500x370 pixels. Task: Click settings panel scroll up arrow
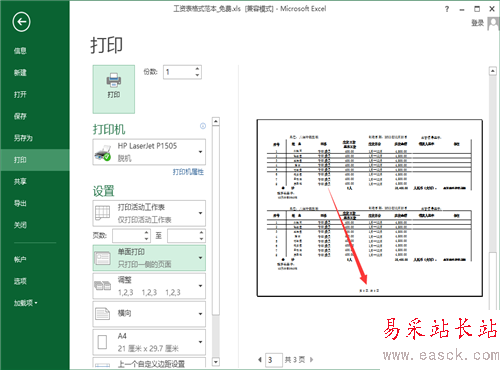coord(216,121)
